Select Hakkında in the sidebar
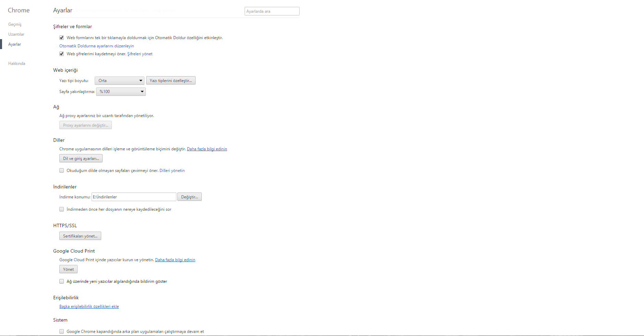The height and width of the screenshot is (336, 644). coord(16,63)
